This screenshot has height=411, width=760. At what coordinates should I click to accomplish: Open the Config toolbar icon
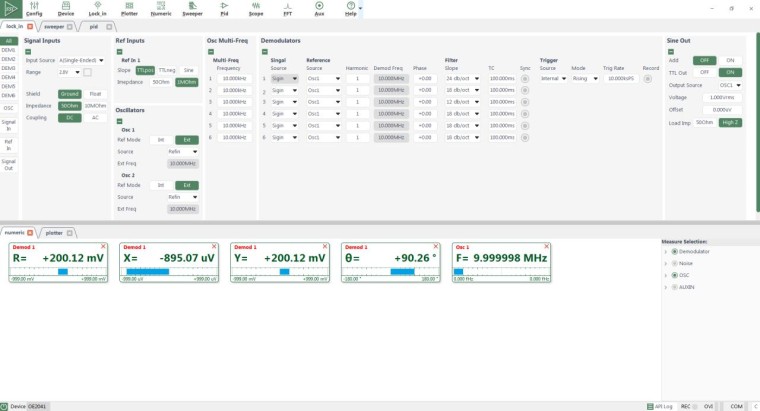tap(34, 9)
